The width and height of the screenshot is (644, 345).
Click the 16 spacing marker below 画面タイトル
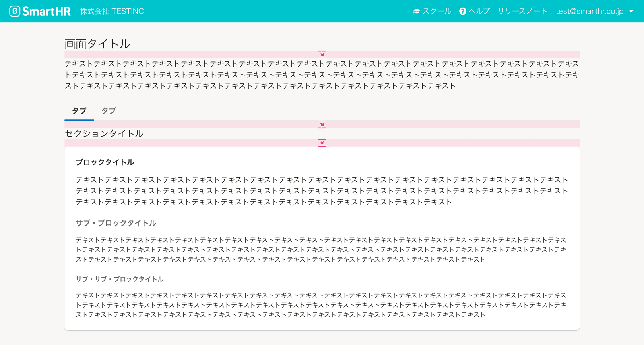pos(322,54)
